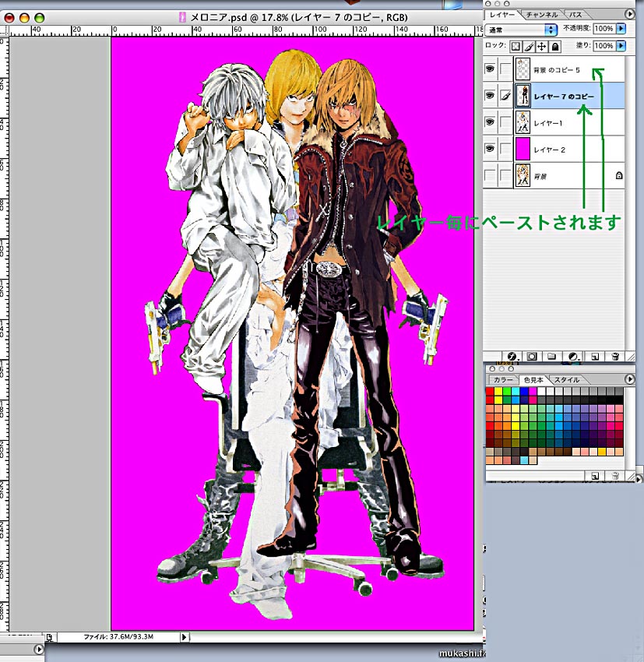Click the padlock icon on 背景 layer
This screenshot has height=662, width=644.
[619, 175]
